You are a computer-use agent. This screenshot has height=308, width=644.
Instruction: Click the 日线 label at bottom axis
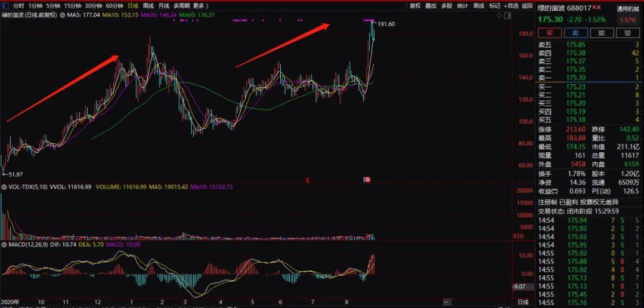522,302
